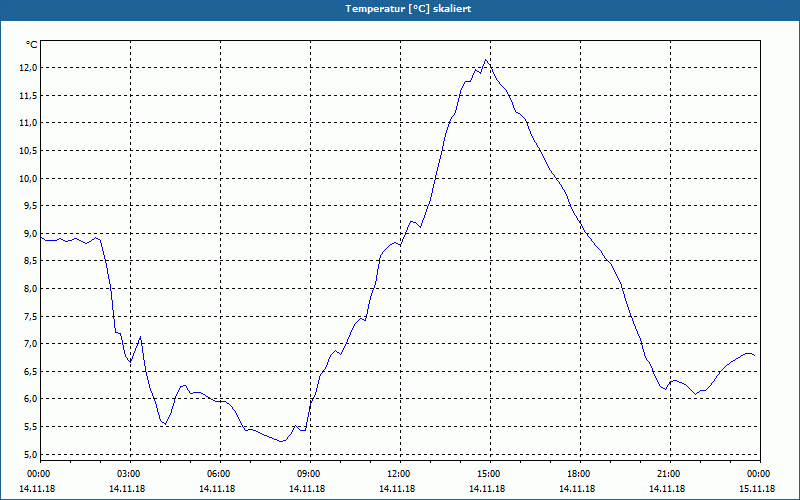The width and height of the screenshot is (800, 500).
Task: Click the temperature curve peak near 15:00
Action: pyautogui.click(x=486, y=60)
